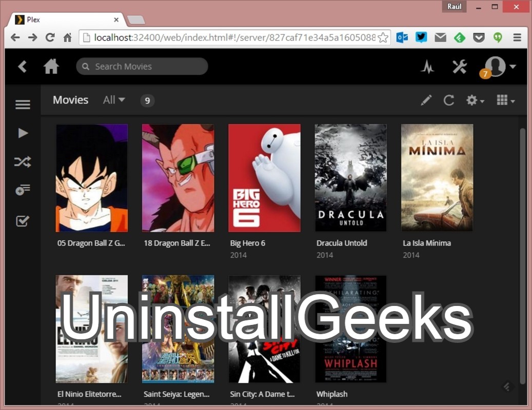Screen dimensions: 532x410
Task: Click the vertical scrollbar of movie grid
Action: point(522,256)
